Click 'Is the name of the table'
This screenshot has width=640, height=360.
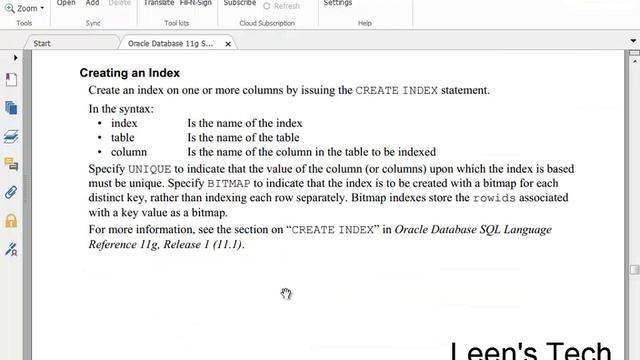click(243, 138)
